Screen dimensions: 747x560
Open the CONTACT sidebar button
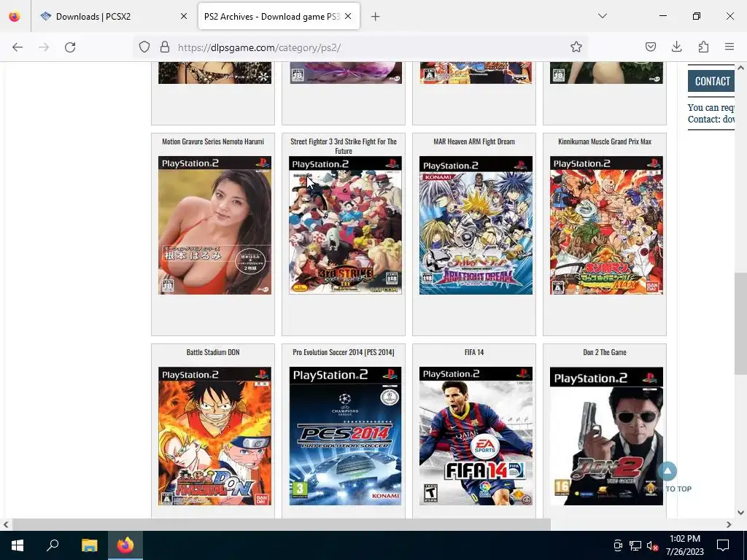(x=712, y=82)
